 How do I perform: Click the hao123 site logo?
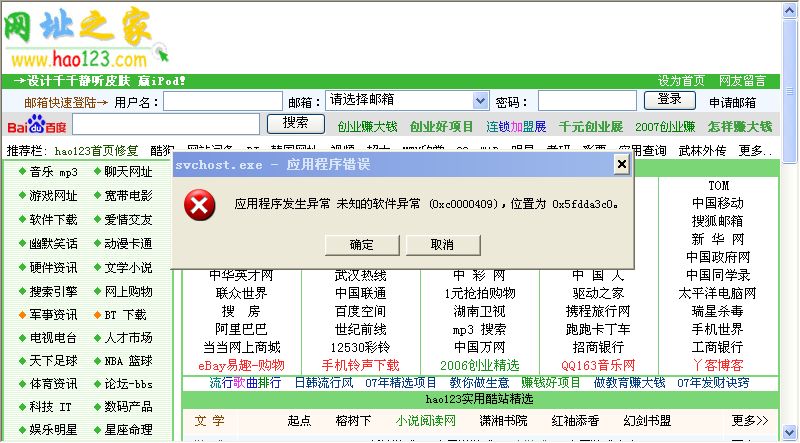pyautogui.click(x=86, y=38)
